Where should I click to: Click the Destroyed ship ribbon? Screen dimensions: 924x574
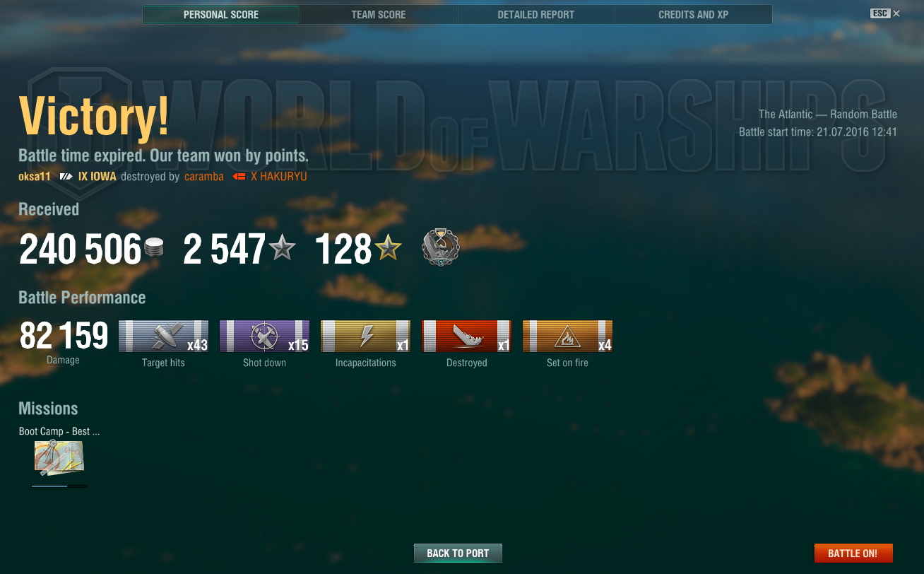(466, 336)
